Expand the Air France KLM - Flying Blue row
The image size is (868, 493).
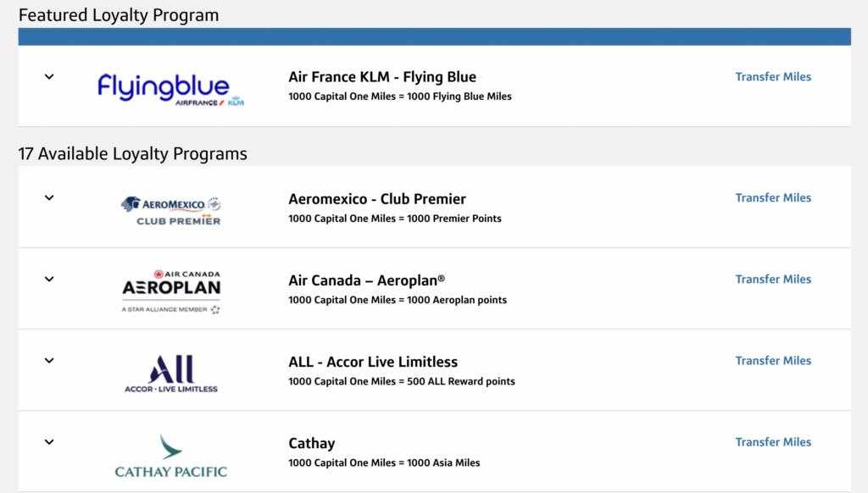pyautogui.click(x=48, y=75)
